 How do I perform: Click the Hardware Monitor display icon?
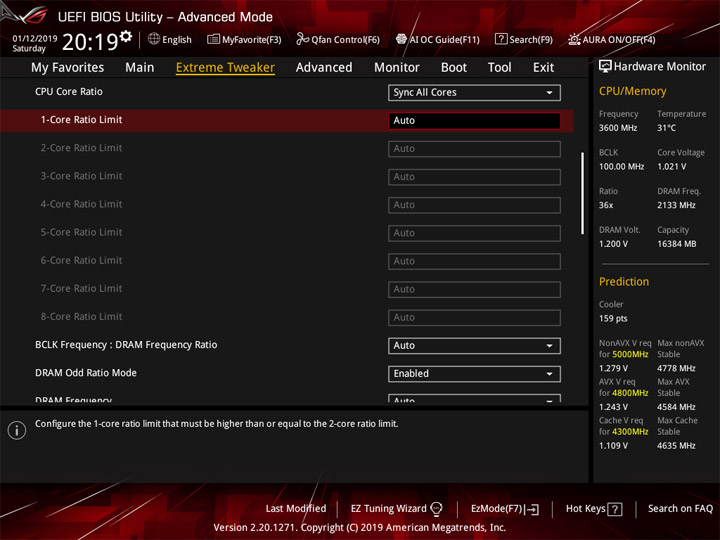(605, 67)
